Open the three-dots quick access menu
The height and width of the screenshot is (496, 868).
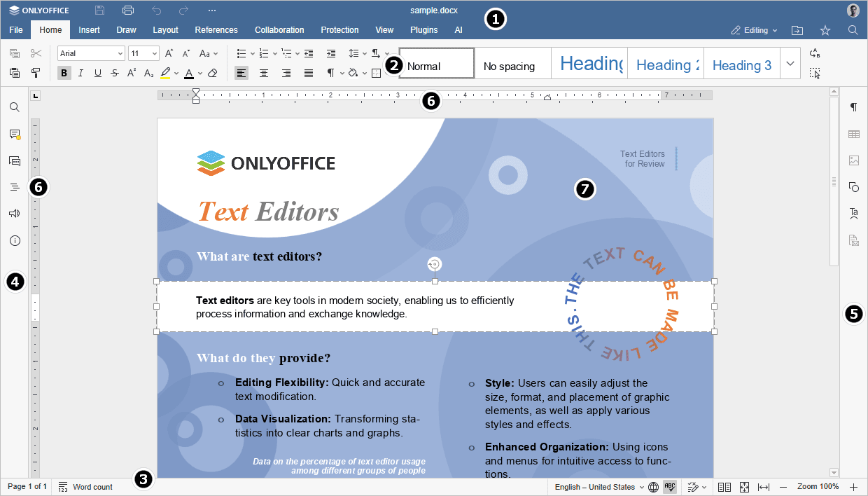[x=212, y=11]
